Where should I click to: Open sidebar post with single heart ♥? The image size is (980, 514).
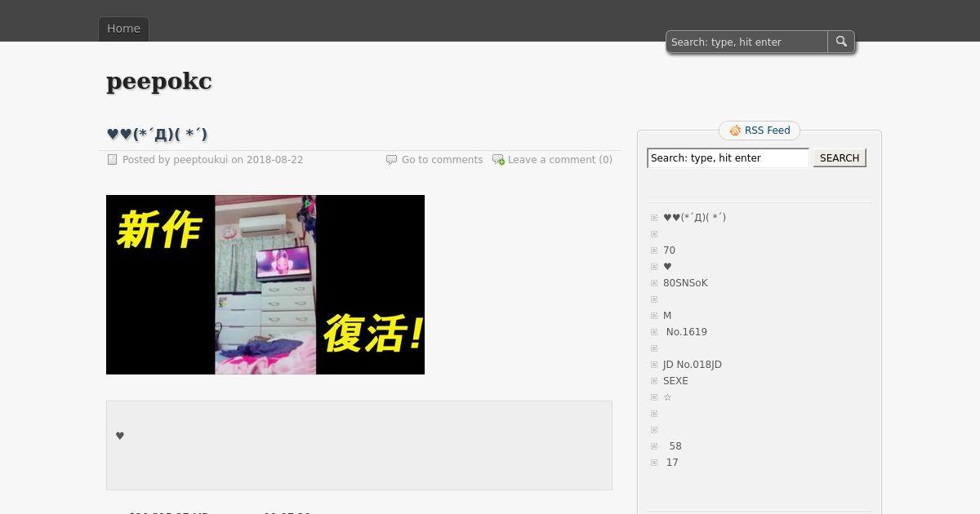[x=667, y=267]
